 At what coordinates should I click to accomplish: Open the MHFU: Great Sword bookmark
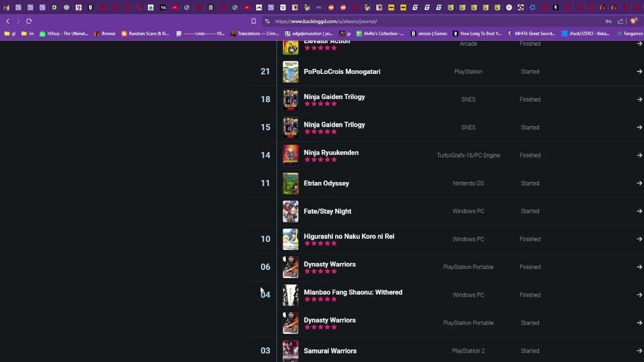pos(532,34)
